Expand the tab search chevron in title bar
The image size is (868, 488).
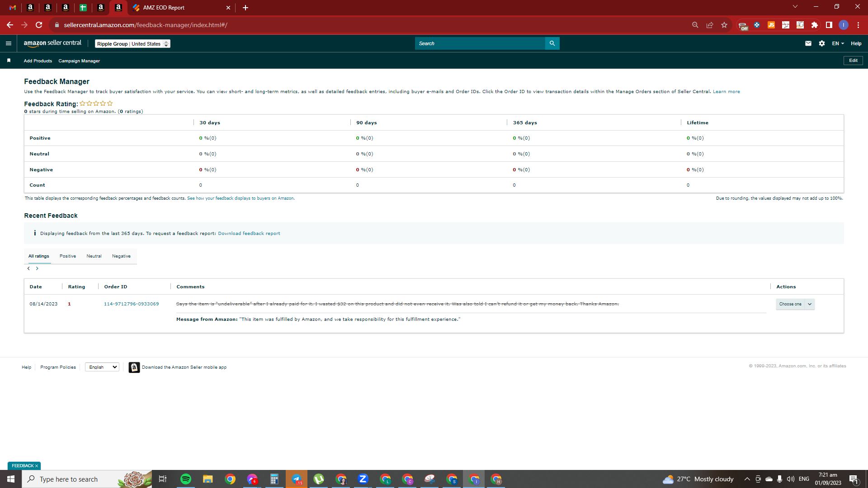pos(795,6)
